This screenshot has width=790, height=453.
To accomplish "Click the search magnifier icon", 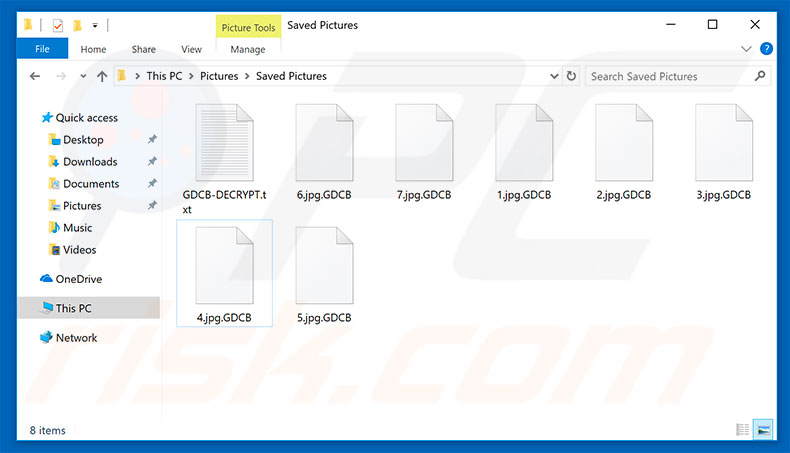I will (760, 76).
